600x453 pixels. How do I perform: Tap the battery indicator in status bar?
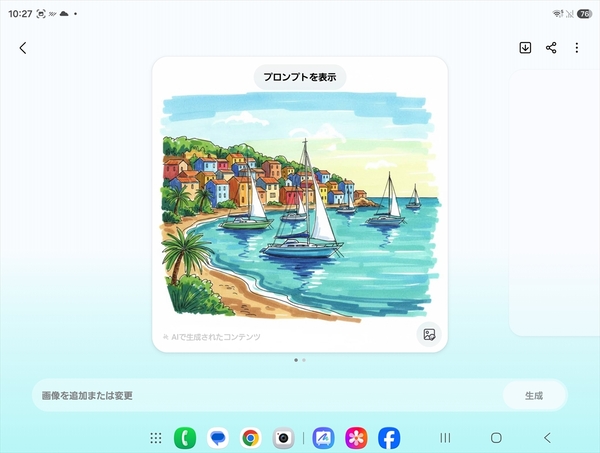click(585, 14)
